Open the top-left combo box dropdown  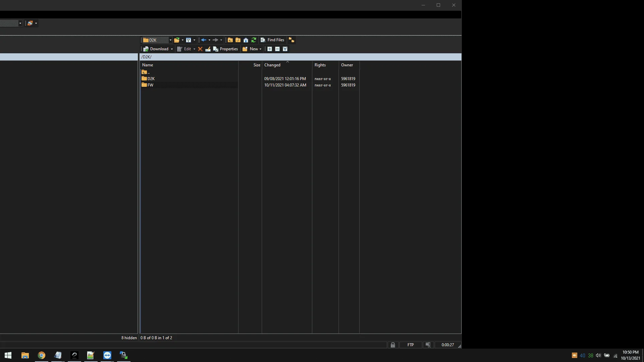(x=20, y=23)
